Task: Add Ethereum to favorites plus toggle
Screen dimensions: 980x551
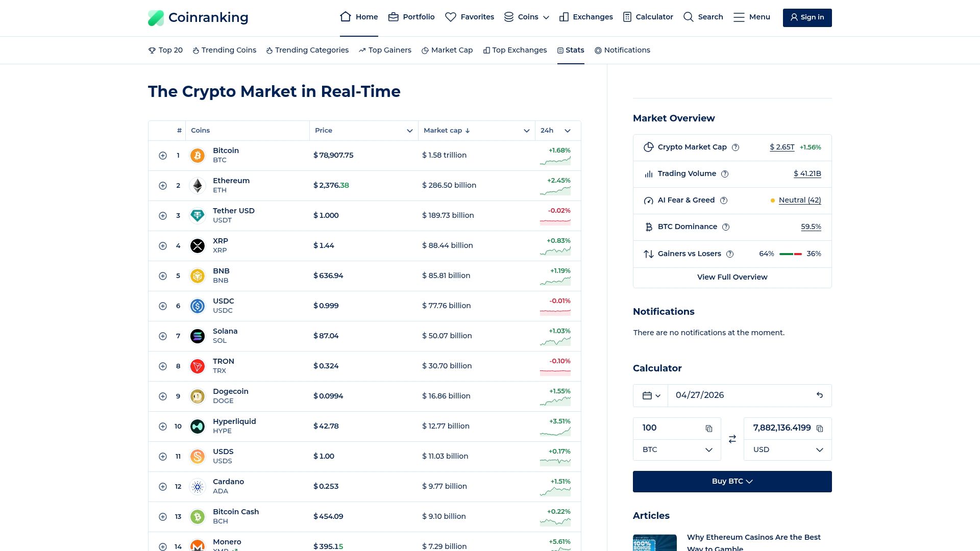Action: 163,186
